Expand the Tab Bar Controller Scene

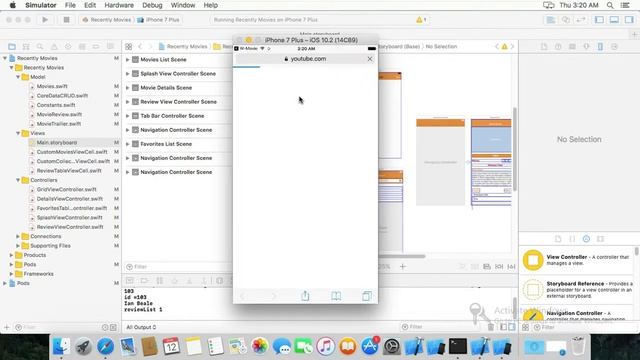tap(127, 116)
